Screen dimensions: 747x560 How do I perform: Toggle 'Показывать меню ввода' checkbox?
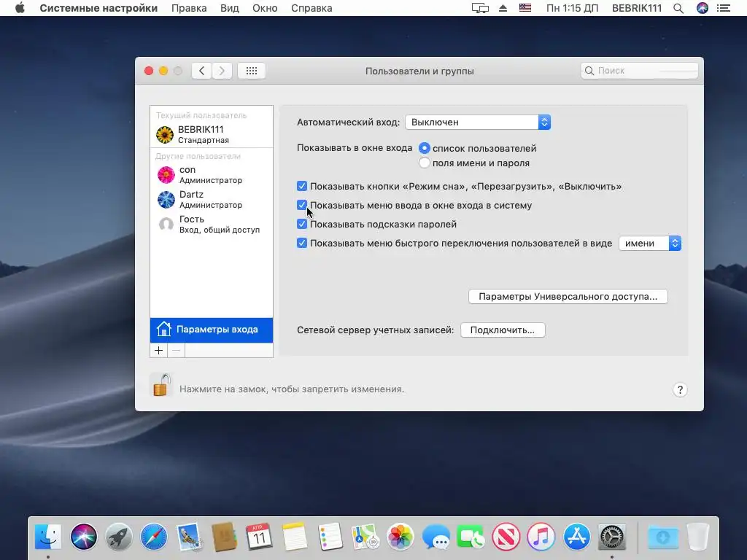(x=301, y=205)
